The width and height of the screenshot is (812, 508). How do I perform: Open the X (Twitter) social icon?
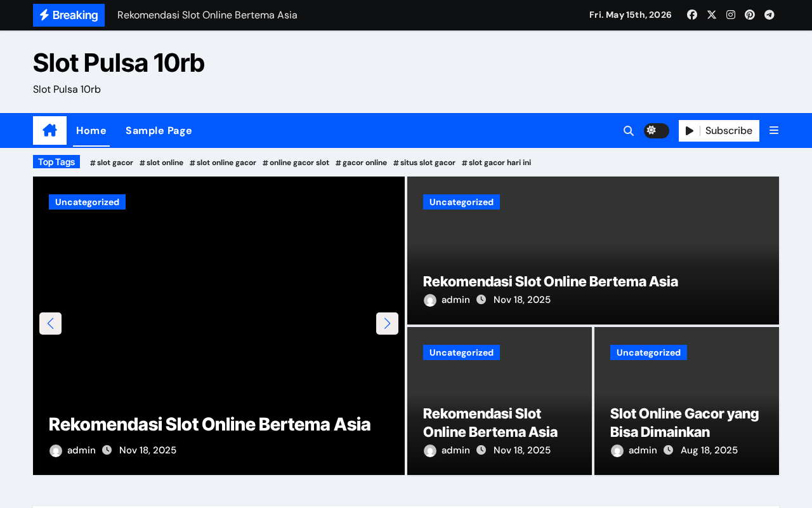coord(712,15)
